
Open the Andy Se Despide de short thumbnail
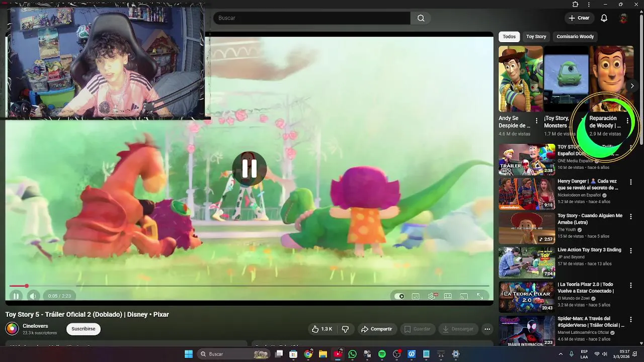click(520, 79)
